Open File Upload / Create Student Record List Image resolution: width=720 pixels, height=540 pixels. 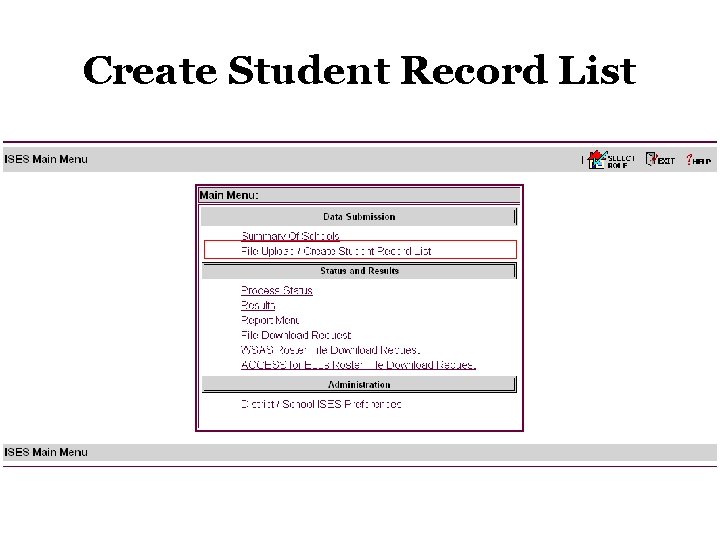pyautogui.click(x=336, y=251)
